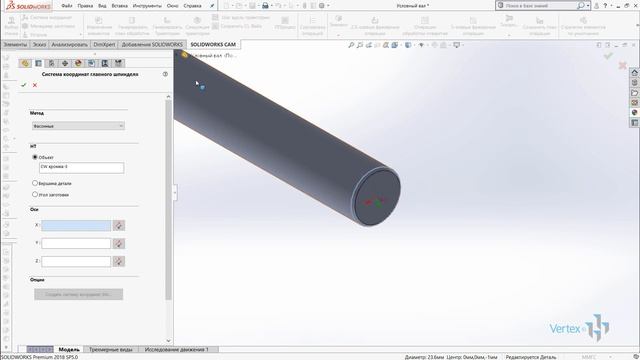Open the DisplayManager color ball tab
The width and height of the screenshot is (640, 360).
point(78,63)
